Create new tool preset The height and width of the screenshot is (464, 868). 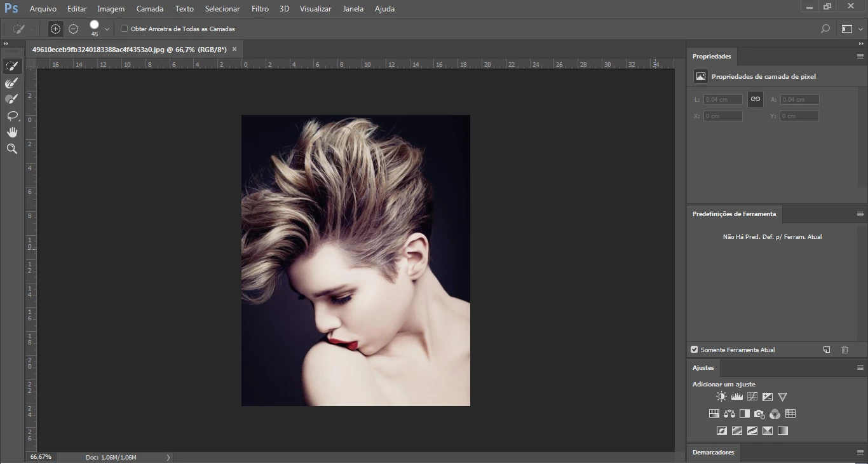pyautogui.click(x=827, y=350)
